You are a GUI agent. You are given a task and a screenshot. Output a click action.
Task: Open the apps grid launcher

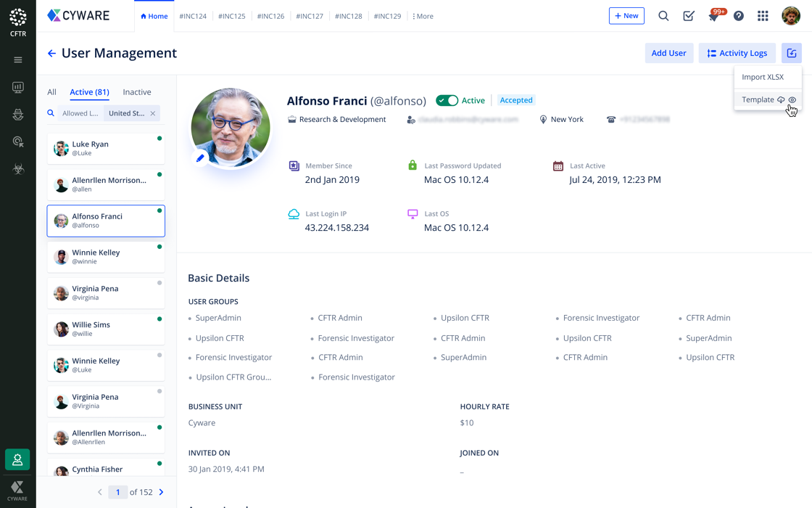(x=763, y=16)
